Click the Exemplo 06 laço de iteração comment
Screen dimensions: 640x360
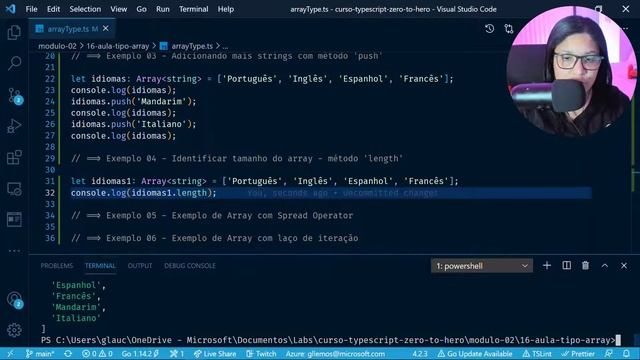(215, 238)
